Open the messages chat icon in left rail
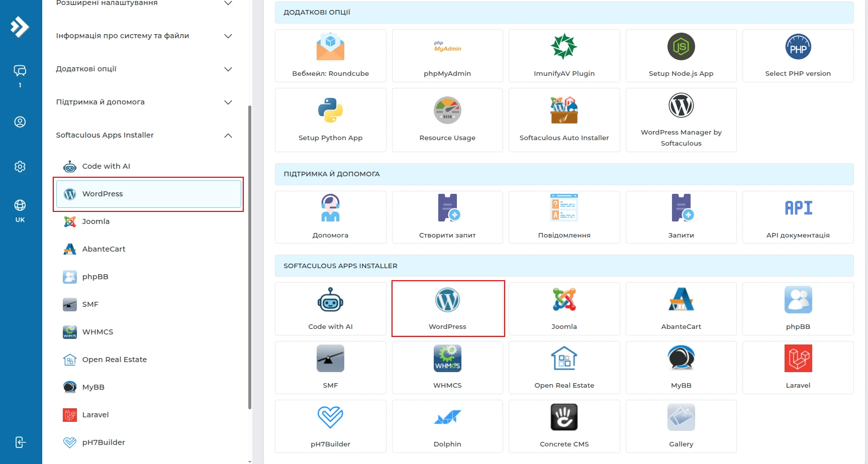The width and height of the screenshot is (868, 464). 20,71
